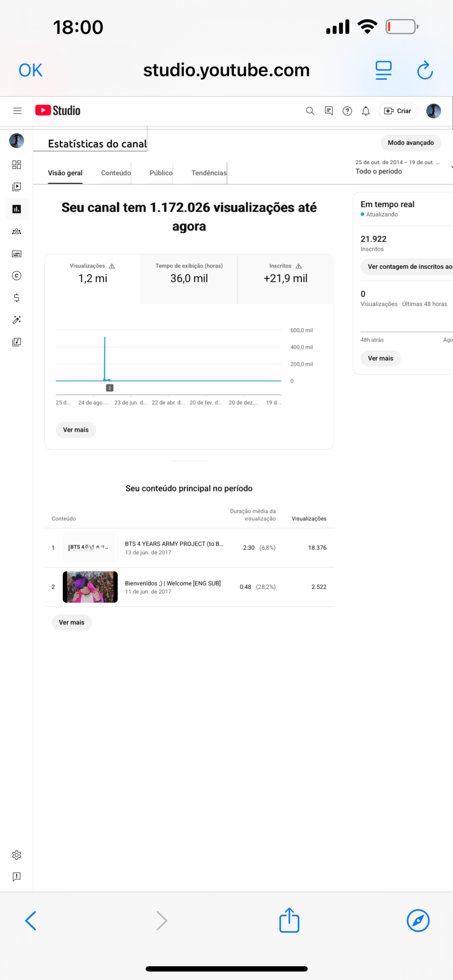
Task: Open the Content icon in the sidebar
Action: (x=17, y=187)
